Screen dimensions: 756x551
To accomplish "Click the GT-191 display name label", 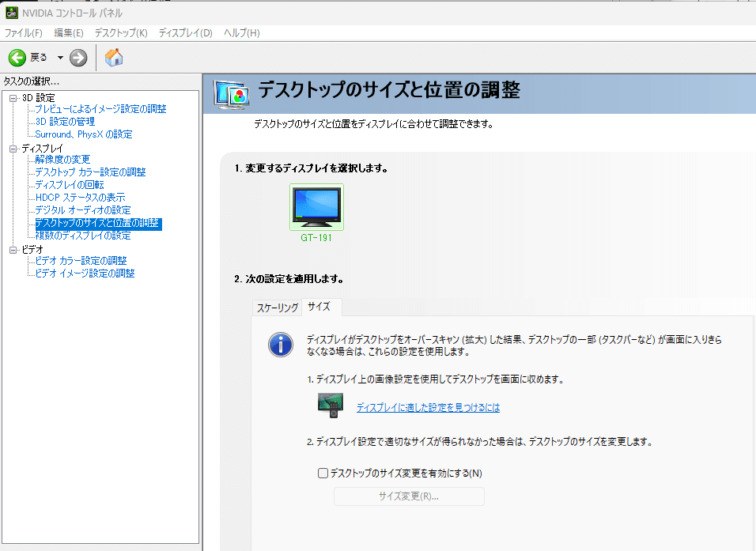I will (316, 238).
